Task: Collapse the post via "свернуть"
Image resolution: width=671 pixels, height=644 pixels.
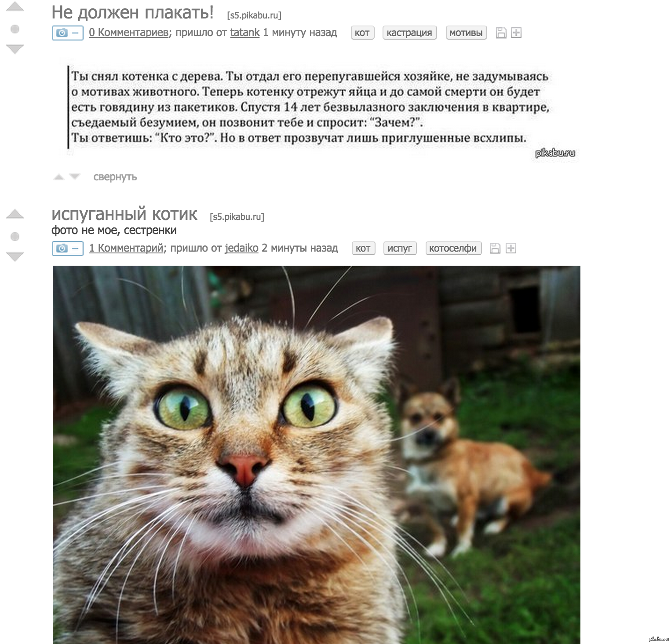Action: click(115, 177)
